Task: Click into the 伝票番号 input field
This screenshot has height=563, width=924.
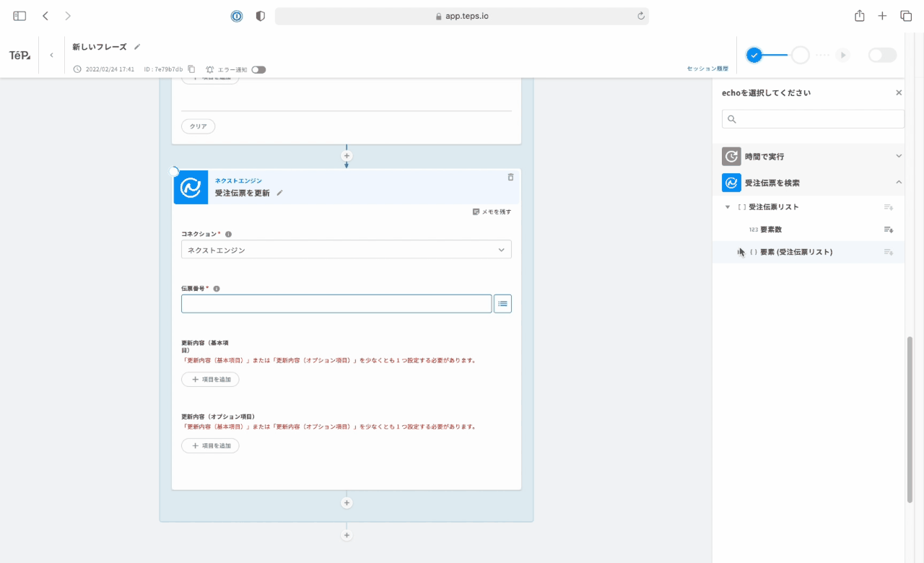Action: [x=336, y=304]
